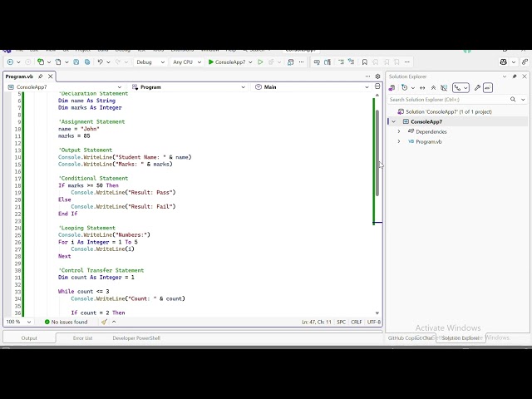Open the Main member navigation dropdown
This screenshot has height=399, width=532.
(x=313, y=87)
